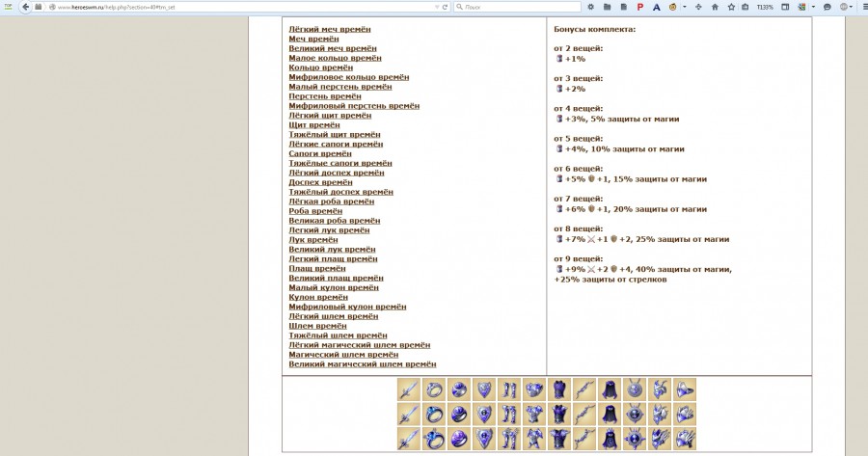The width and height of the screenshot is (868, 456).
Task: Open the Лёгкий меч времён link
Action: (330, 29)
